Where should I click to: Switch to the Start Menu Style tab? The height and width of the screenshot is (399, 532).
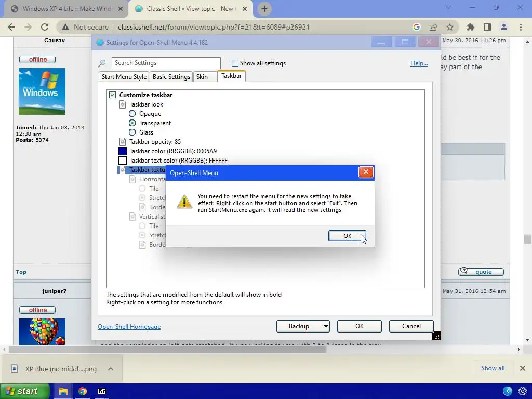click(x=124, y=77)
